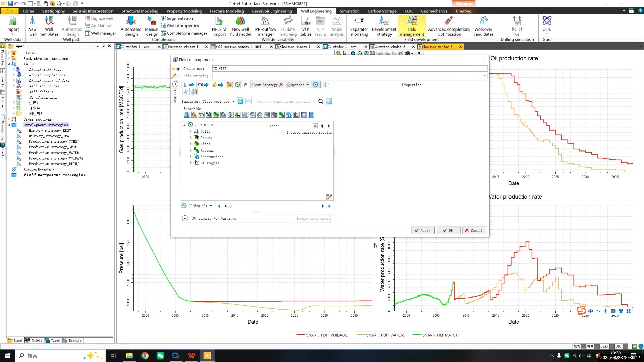The height and width of the screenshot is (362, 644).
Task: Switch to the Well section window 1 tab
Action: tap(238, 47)
